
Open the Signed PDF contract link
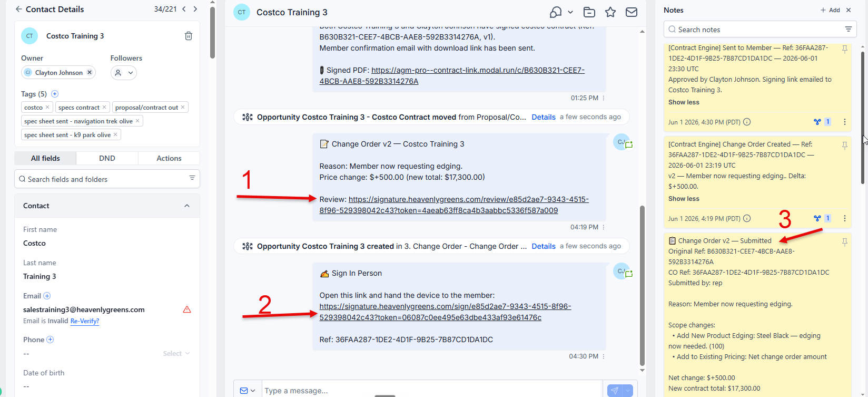click(x=452, y=75)
